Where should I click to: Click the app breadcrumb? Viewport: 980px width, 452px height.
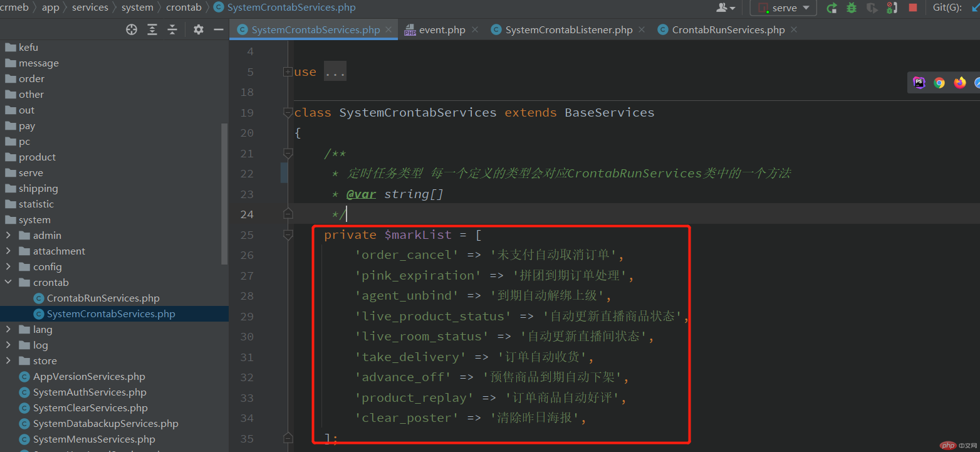(x=50, y=8)
